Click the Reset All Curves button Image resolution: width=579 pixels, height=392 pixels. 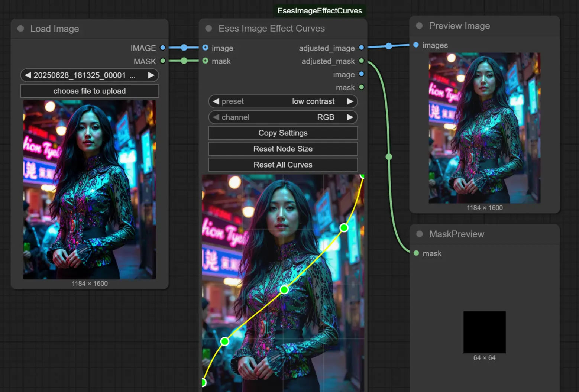click(283, 165)
